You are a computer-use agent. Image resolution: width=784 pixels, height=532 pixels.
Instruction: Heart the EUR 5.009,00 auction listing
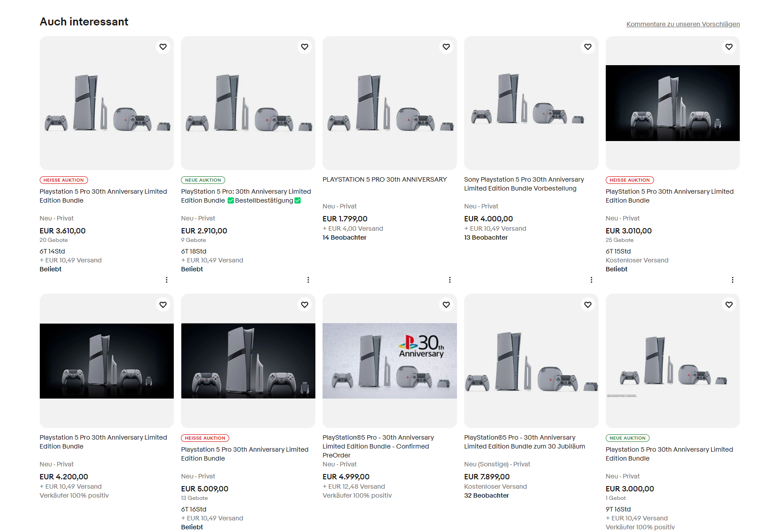(x=305, y=305)
